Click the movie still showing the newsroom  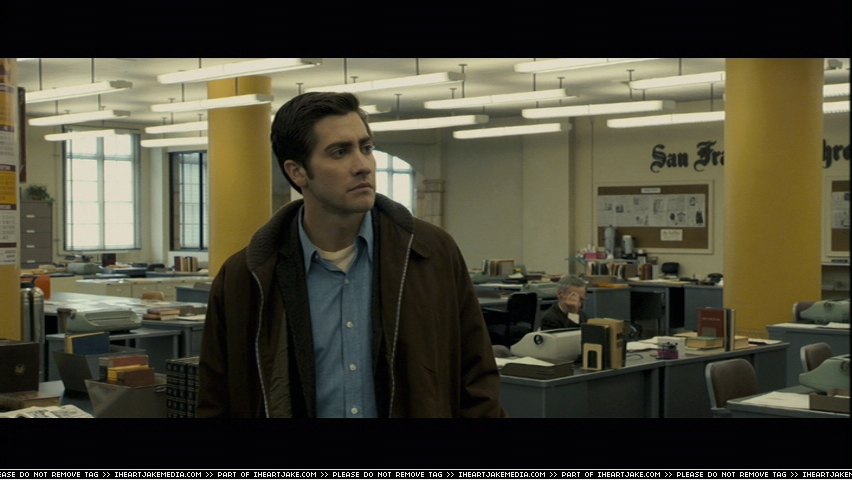click(x=425, y=238)
